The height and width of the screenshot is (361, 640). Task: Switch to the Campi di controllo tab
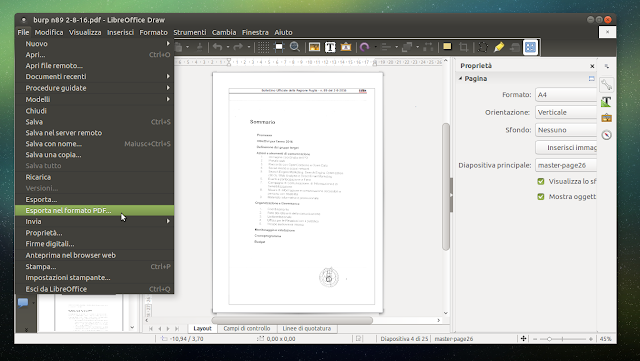(x=247, y=328)
